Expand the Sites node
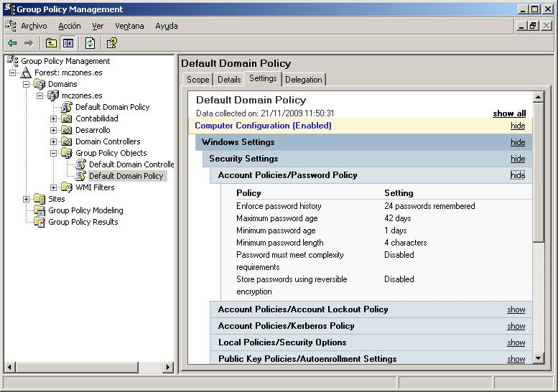Screen dimensions: 558x392 (27, 199)
